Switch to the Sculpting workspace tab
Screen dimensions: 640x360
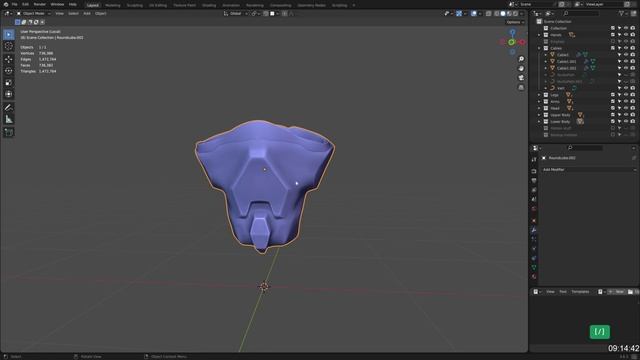(134, 5)
